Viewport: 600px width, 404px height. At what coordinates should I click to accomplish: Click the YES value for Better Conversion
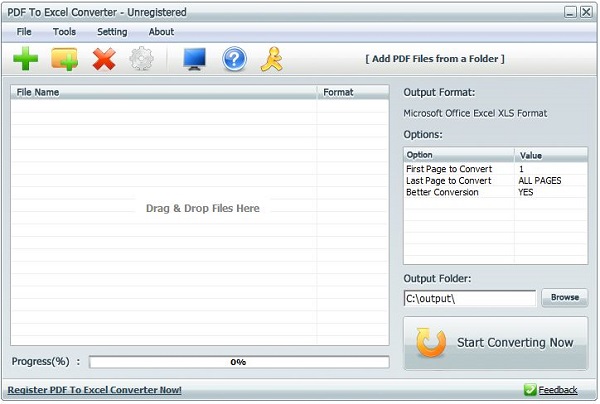tap(525, 192)
